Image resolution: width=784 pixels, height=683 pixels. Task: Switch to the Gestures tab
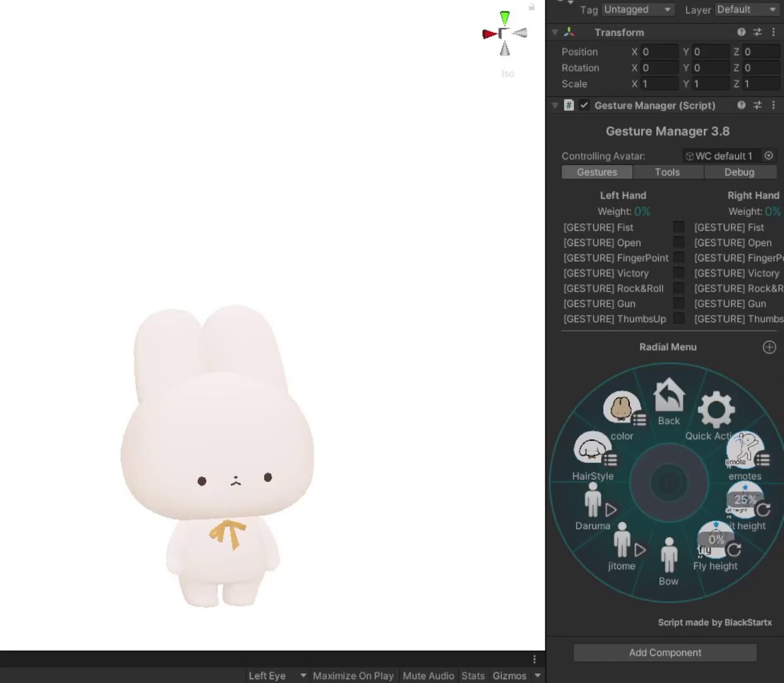pyautogui.click(x=597, y=172)
